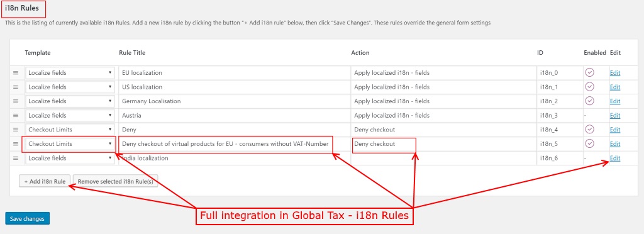Toggle enabled checkmark for i18n_1
Image resolution: width=644 pixels, height=234 pixels.
(x=589, y=87)
